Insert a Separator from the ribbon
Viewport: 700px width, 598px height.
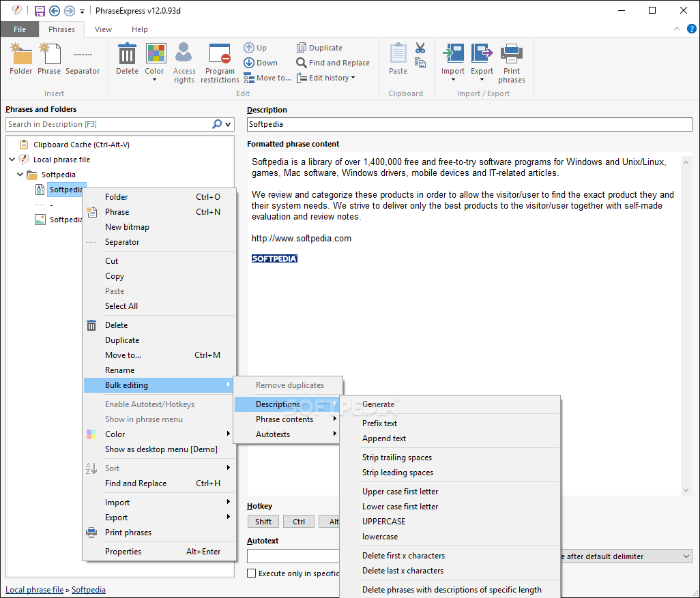coord(83,59)
